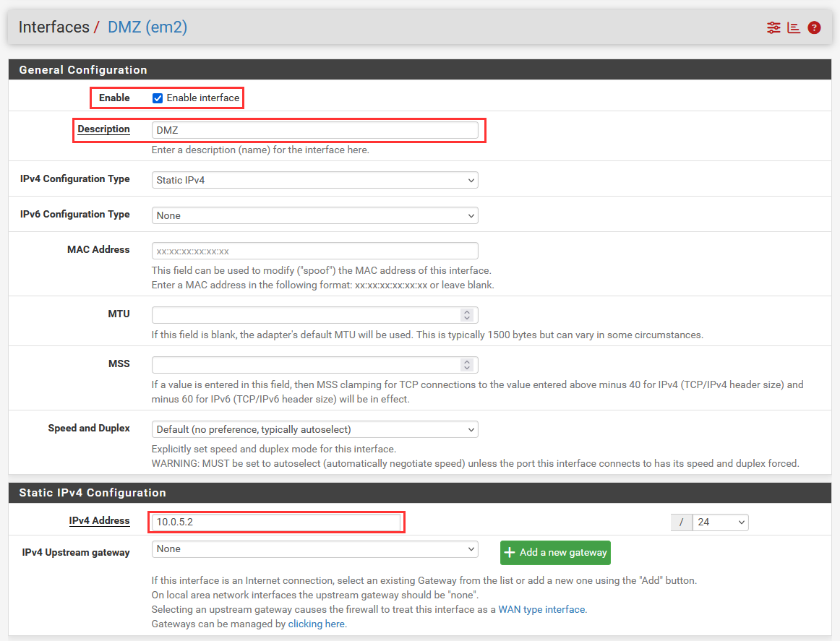Open the red help question mark icon
840x641 pixels.
click(814, 27)
